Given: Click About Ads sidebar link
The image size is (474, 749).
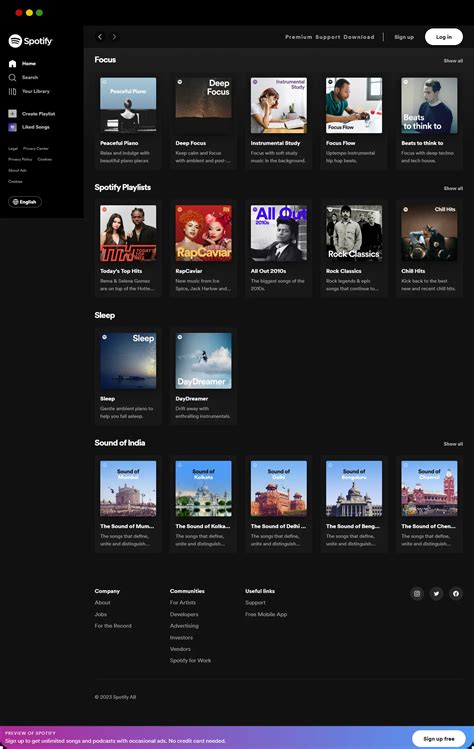Looking at the screenshot, I should (x=17, y=171).
